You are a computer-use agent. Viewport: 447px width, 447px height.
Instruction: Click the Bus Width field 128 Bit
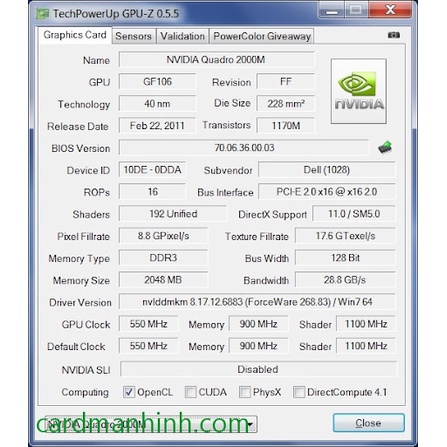pos(345,258)
